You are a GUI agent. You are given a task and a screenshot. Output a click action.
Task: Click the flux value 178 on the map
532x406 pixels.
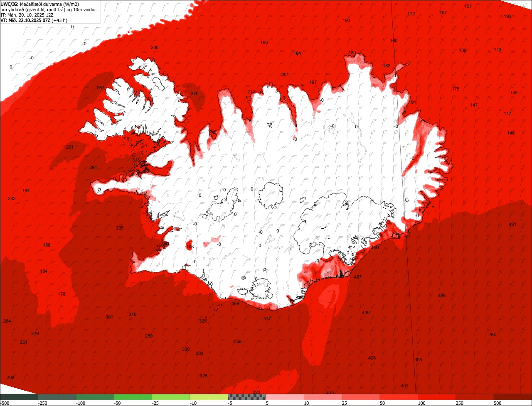click(x=62, y=294)
